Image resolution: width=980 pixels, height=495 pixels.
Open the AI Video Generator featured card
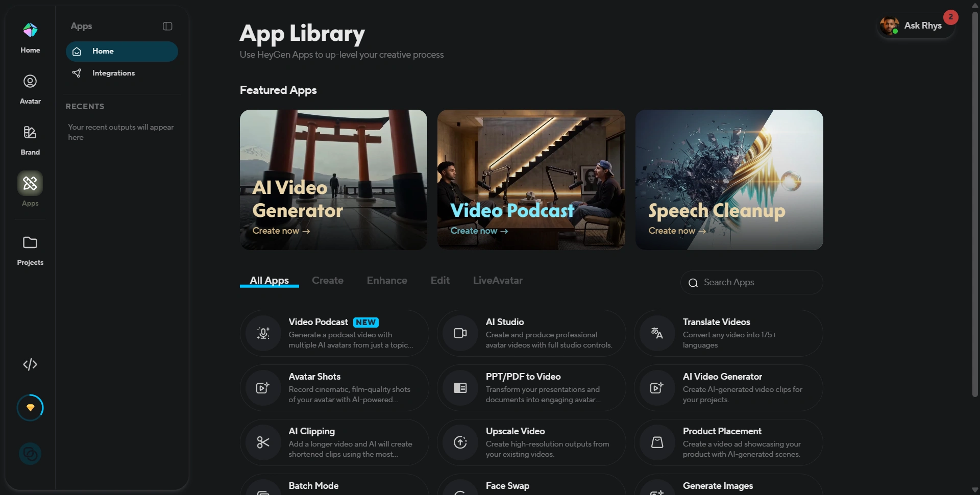tap(333, 180)
